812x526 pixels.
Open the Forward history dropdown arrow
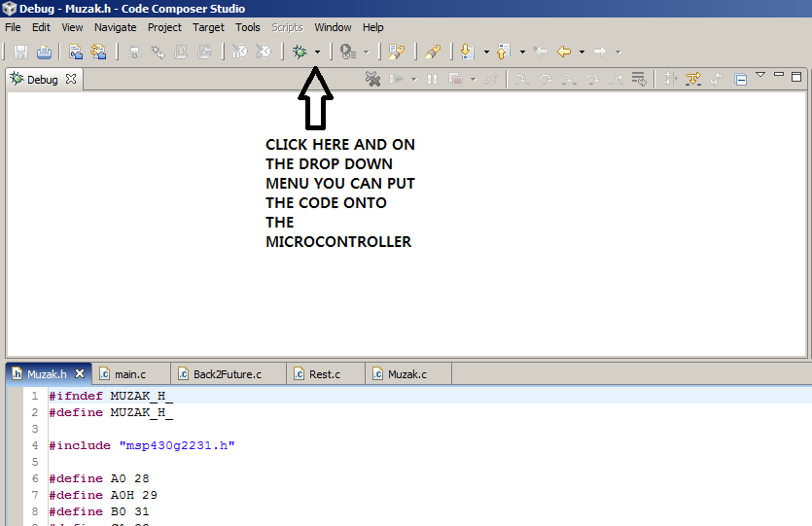618,52
